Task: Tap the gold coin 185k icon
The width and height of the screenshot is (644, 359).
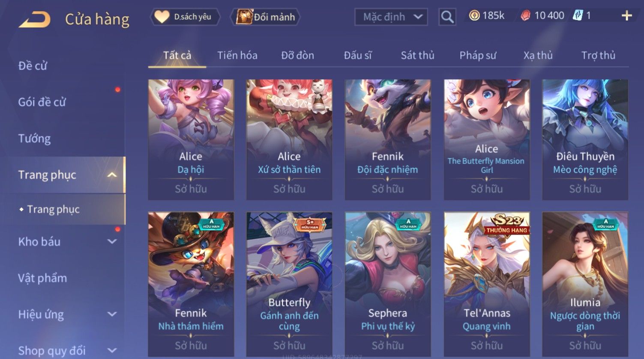Action: pos(474,16)
